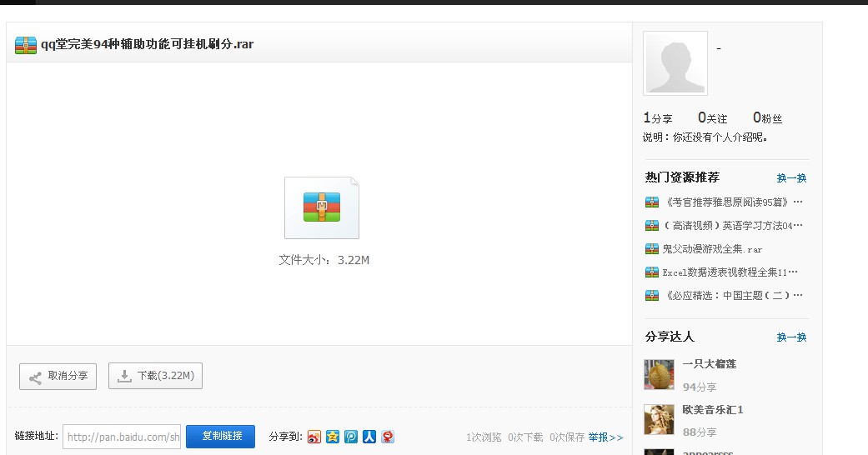Click the 复制链接 button
The height and width of the screenshot is (455, 868).
click(220, 436)
